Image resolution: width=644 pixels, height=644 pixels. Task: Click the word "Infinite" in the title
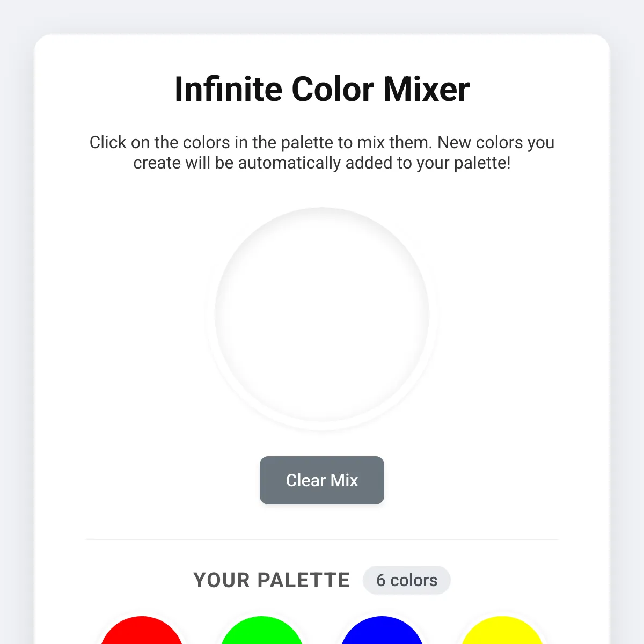point(228,89)
